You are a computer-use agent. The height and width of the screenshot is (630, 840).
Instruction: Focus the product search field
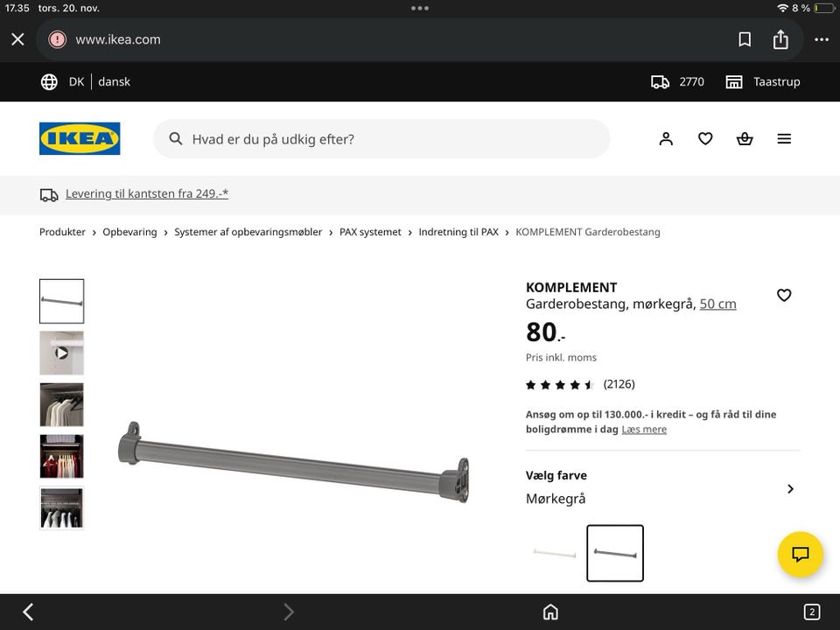[x=381, y=139]
